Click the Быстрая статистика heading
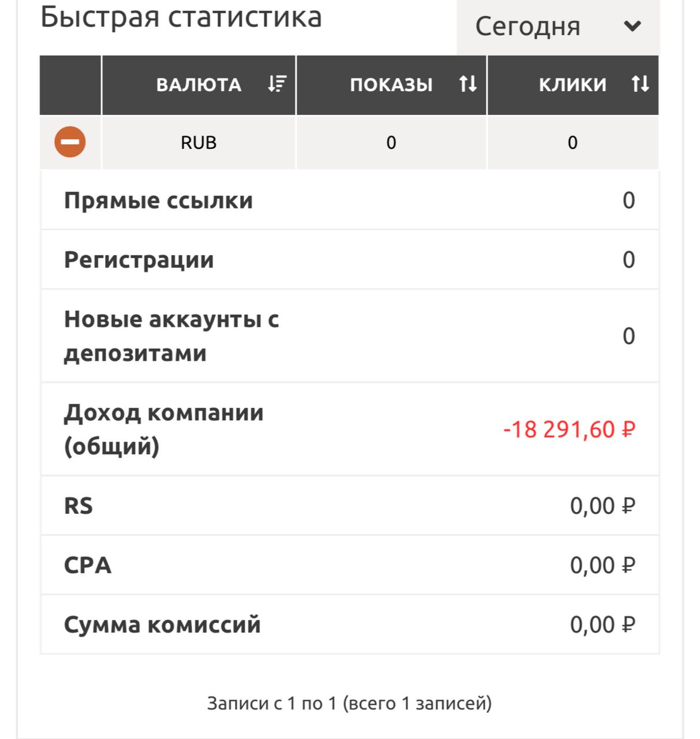 coord(181,16)
